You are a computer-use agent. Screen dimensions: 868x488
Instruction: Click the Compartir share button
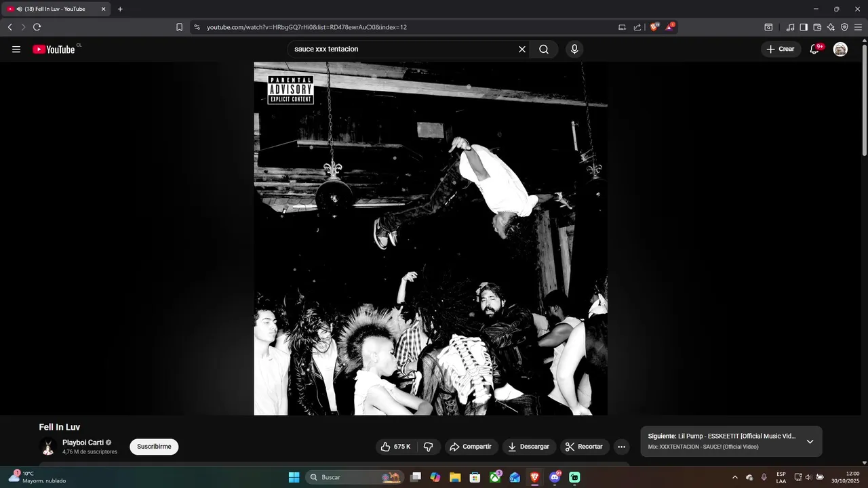click(471, 447)
